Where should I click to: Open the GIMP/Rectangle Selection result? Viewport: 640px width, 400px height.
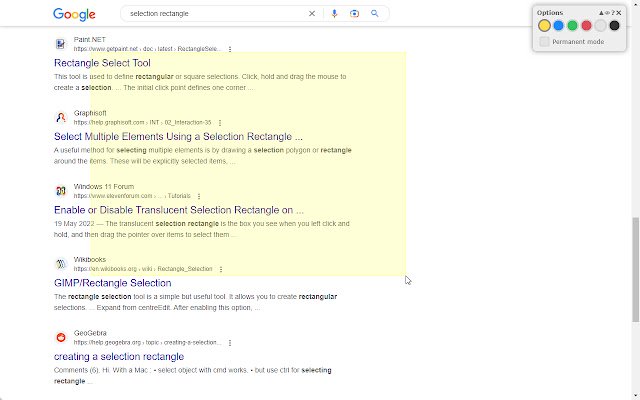point(113,283)
